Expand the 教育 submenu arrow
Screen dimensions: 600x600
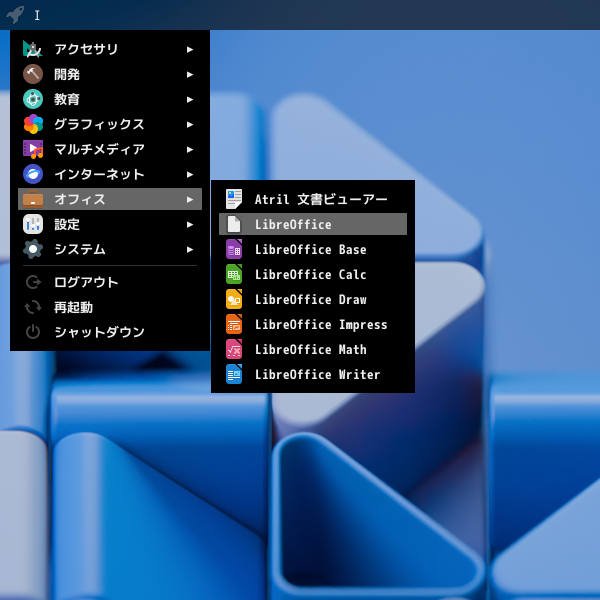[189, 99]
